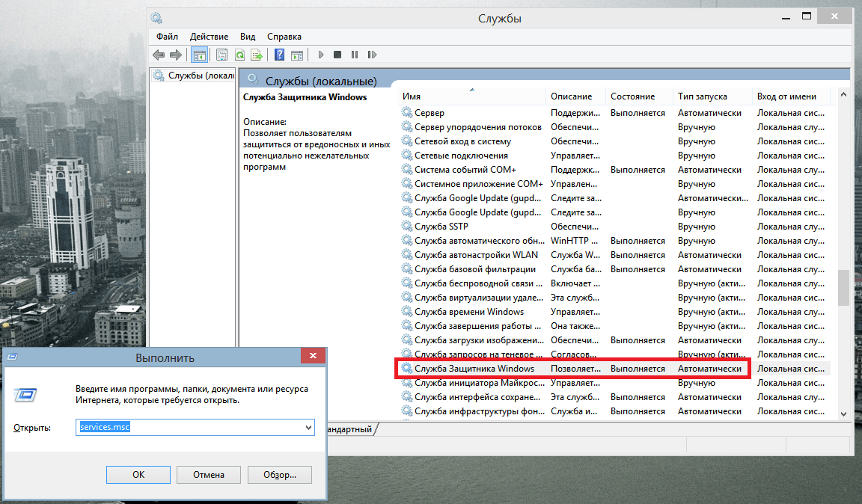Click the services.msc text input field
Screen dimensions: 862x504
tap(195, 427)
